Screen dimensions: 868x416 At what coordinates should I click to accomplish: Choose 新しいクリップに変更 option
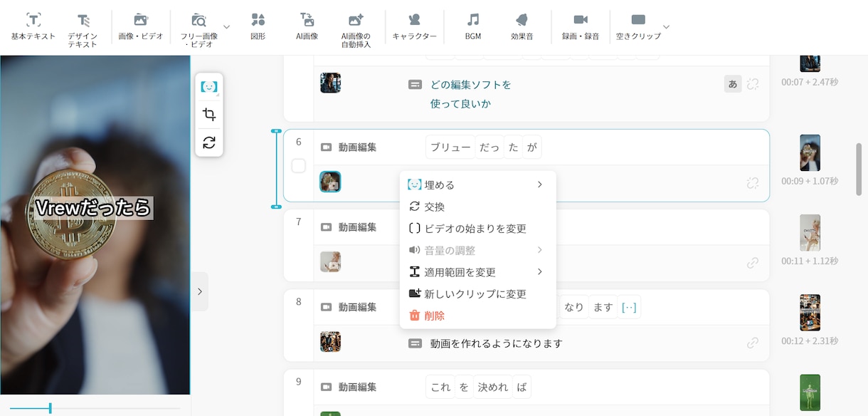478,293
